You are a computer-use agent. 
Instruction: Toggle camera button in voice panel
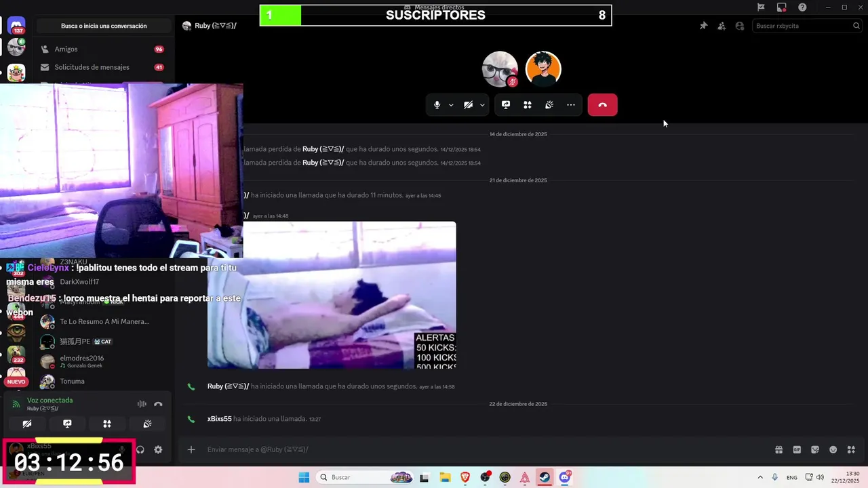(27, 424)
